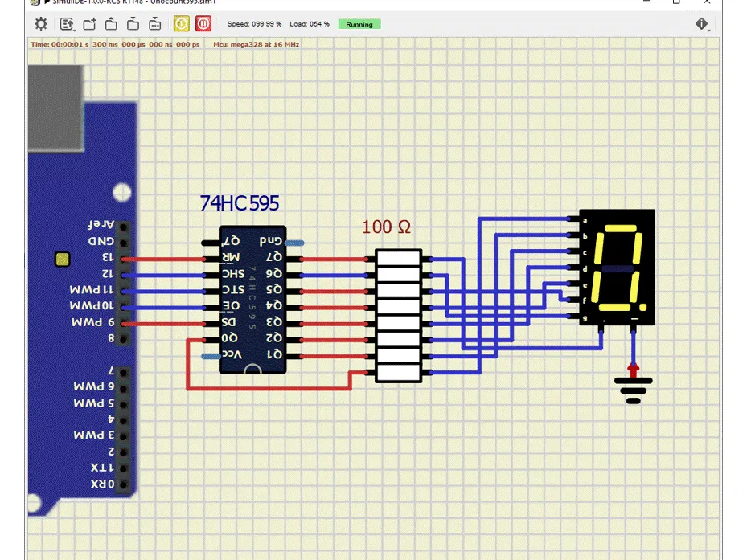Image resolution: width=747 pixels, height=560 pixels.
Task: Click Arduino pin 2 connector
Action: pos(123,453)
